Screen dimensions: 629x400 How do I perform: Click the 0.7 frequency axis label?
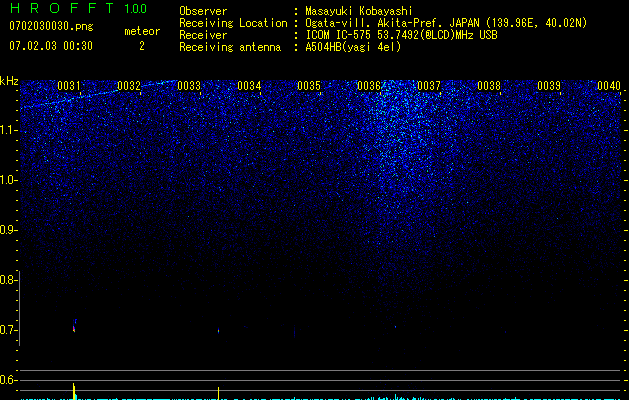tap(7, 330)
